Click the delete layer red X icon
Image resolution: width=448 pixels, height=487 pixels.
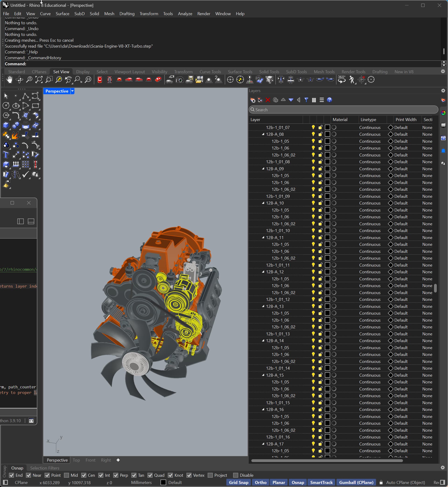click(x=268, y=100)
